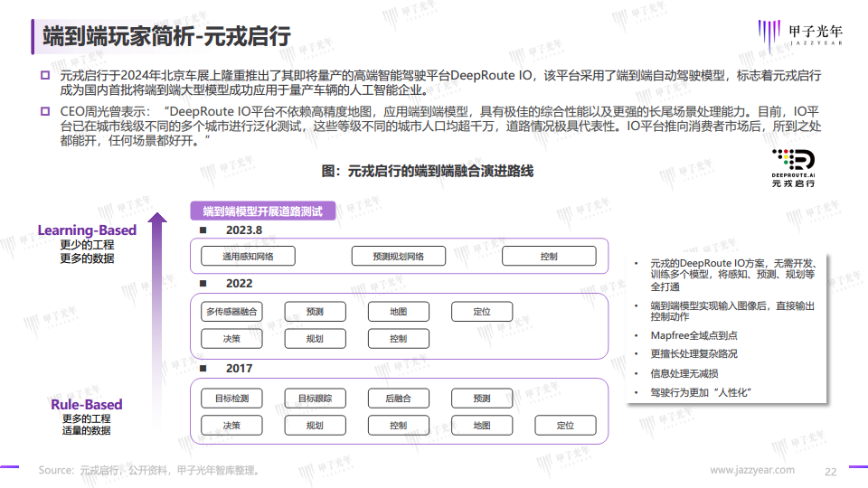This screenshot has height=488, width=868.
Task: Select the 预测规划网络 box
Action: point(399,256)
